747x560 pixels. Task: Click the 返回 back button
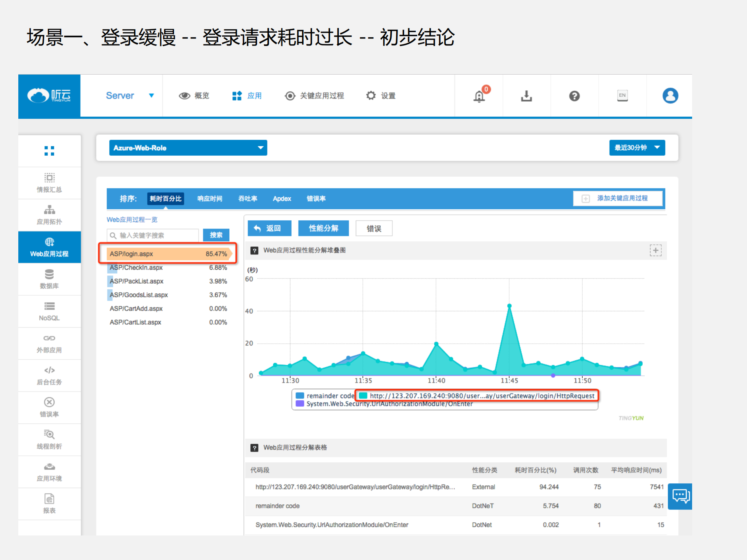(x=269, y=228)
